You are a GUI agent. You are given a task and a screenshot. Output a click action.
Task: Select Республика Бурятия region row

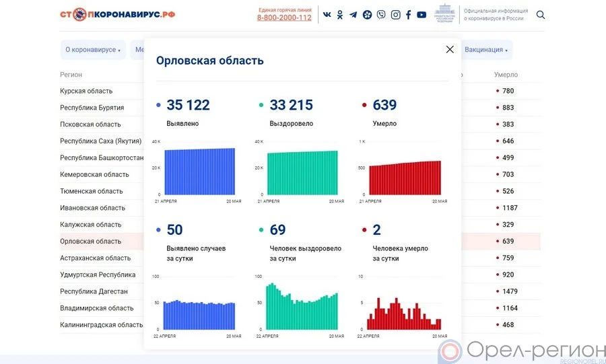click(92, 108)
